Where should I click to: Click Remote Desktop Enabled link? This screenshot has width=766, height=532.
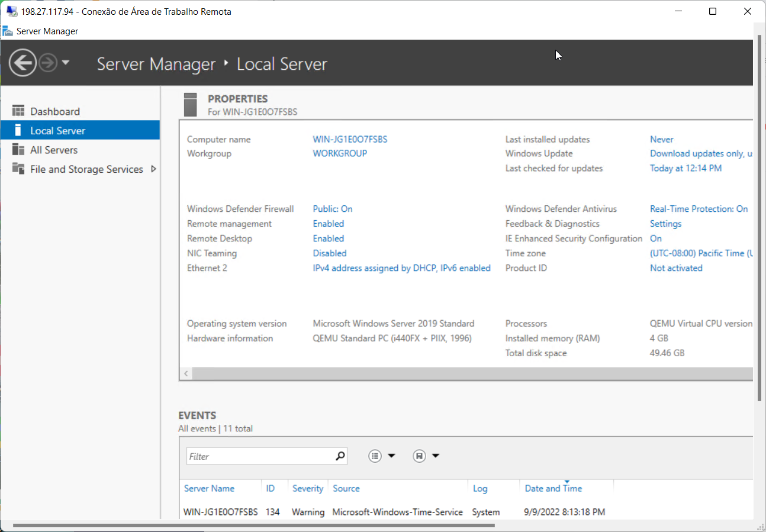(x=329, y=238)
